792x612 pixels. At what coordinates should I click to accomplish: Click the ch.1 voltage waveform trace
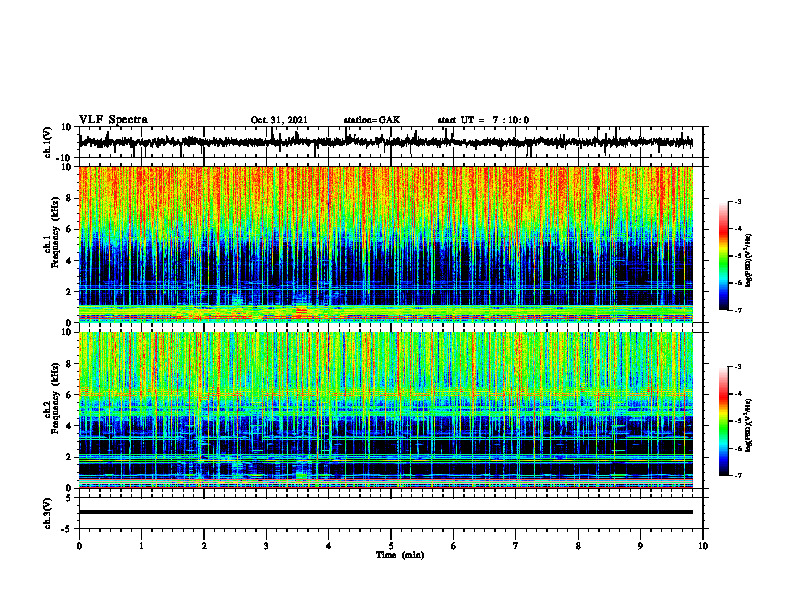[x=386, y=142]
